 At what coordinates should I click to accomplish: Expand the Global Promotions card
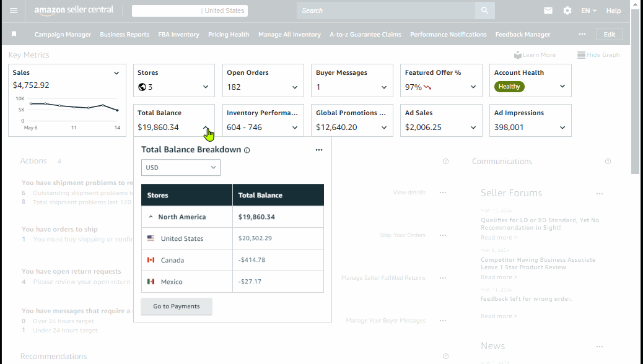tap(384, 128)
